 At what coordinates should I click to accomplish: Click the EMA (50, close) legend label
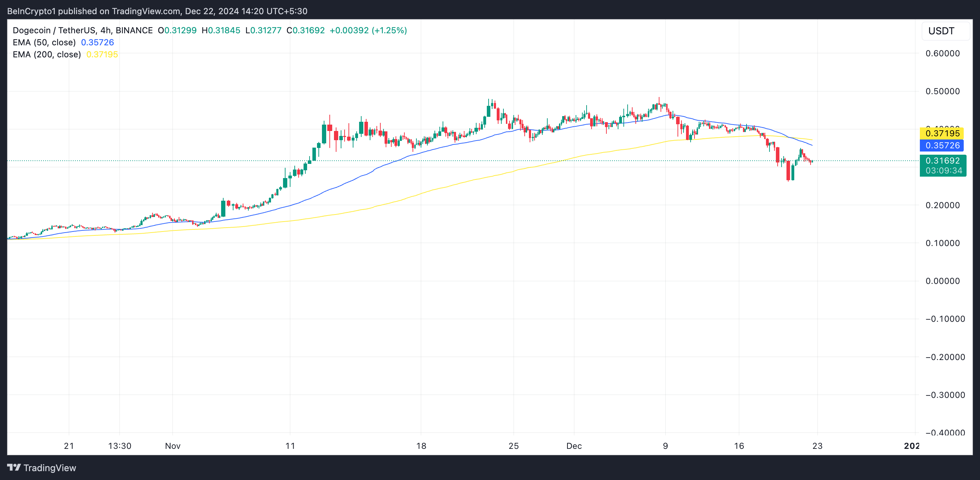(44, 42)
